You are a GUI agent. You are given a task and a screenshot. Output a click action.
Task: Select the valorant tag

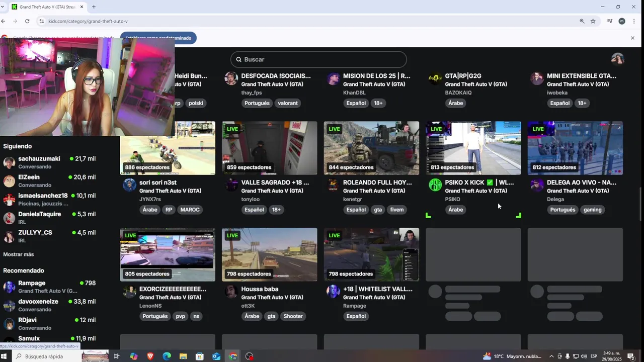pos(288,103)
